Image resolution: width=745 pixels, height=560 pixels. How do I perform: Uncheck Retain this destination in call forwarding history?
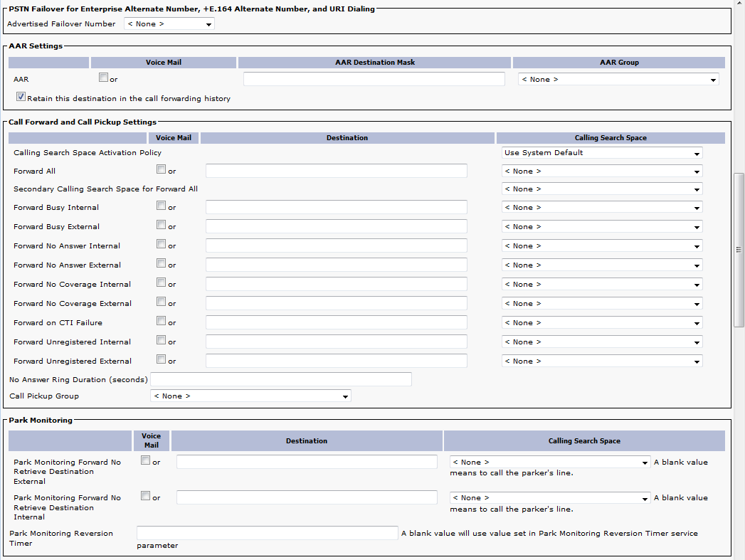coord(21,97)
